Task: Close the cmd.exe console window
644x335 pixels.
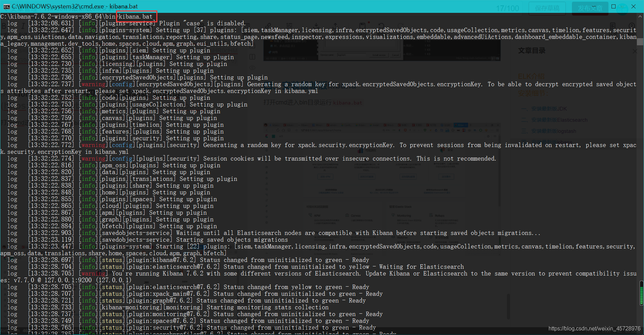Action: tap(634, 6)
